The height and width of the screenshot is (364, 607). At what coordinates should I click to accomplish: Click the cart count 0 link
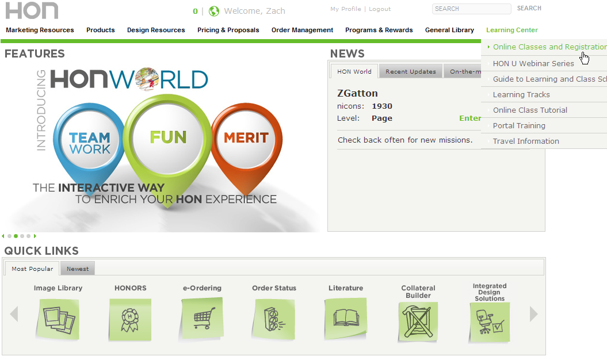point(195,12)
